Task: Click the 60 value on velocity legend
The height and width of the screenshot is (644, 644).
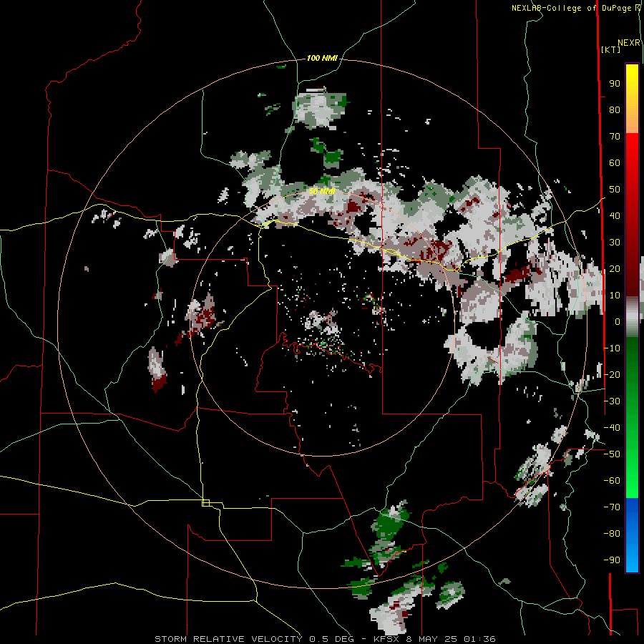Action: click(x=615, y=163)
